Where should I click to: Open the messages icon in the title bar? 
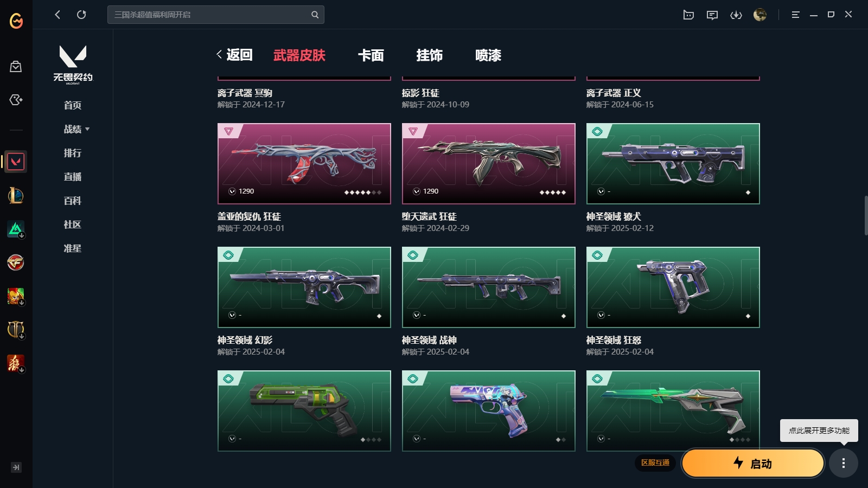click(x=712, y=15)
